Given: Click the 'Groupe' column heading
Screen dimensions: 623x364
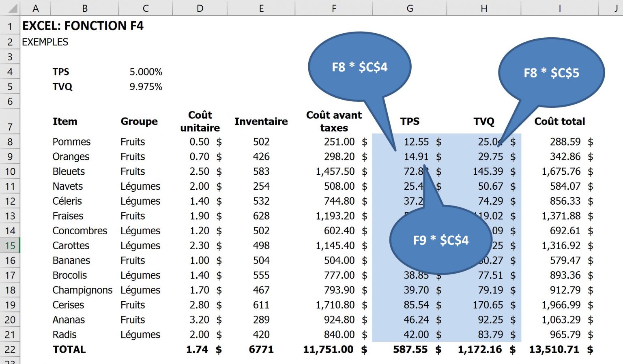Looking at the screenshot, I should pos(139,121).
